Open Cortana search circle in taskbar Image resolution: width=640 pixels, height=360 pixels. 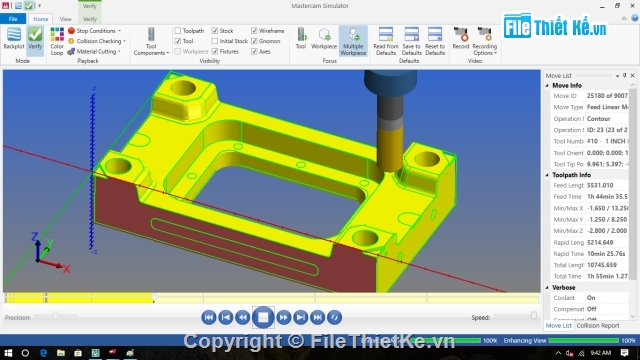pyautogui.click(x=25, y=353)
